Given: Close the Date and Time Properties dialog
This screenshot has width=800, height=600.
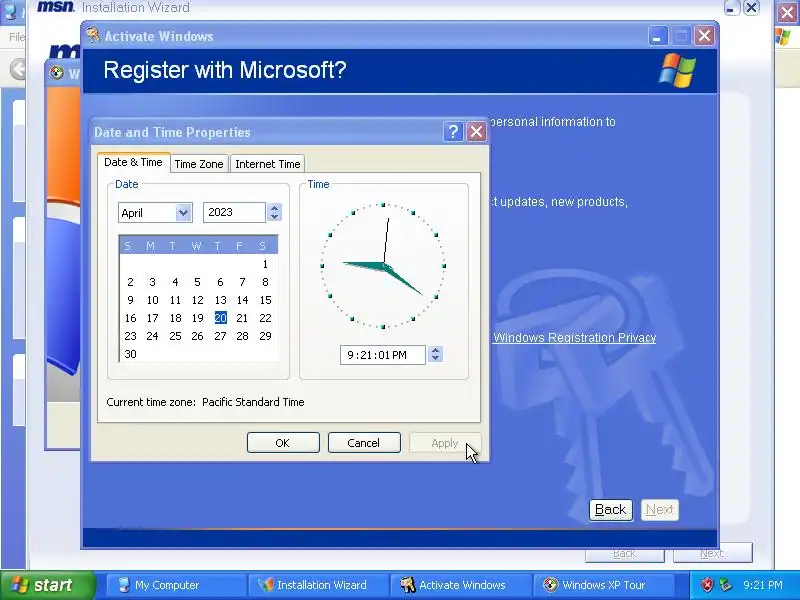Looking at the screenshot, I should pos(477,132).
